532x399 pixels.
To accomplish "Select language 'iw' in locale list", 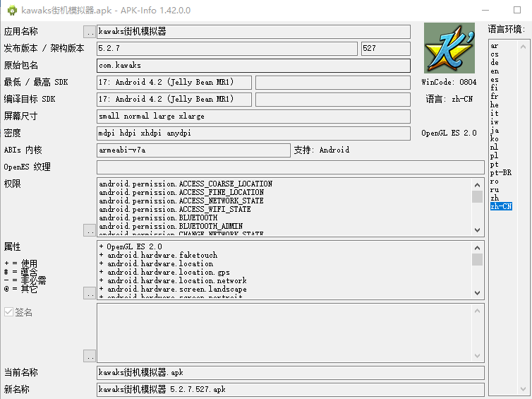I will 495,122.
